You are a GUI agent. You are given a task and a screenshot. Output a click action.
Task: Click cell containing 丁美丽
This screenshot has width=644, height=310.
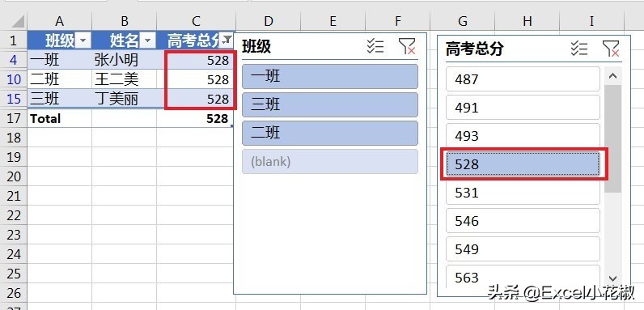125,99
